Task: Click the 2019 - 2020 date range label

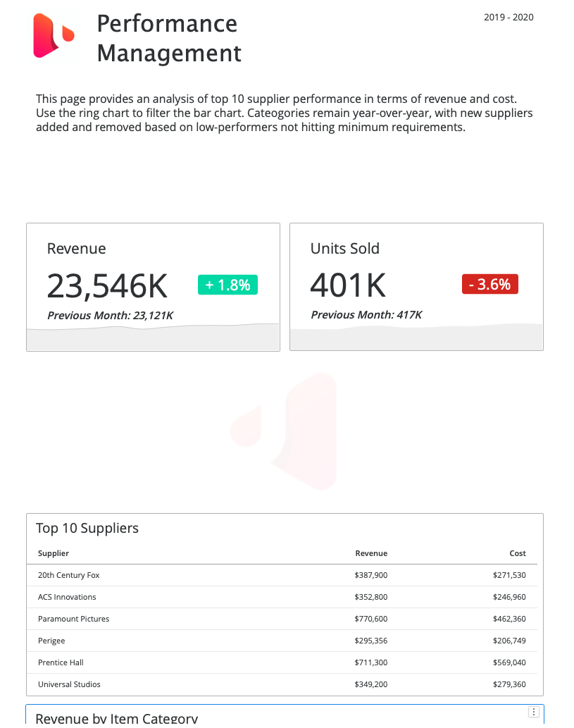Action: click(x=509, y=17)
